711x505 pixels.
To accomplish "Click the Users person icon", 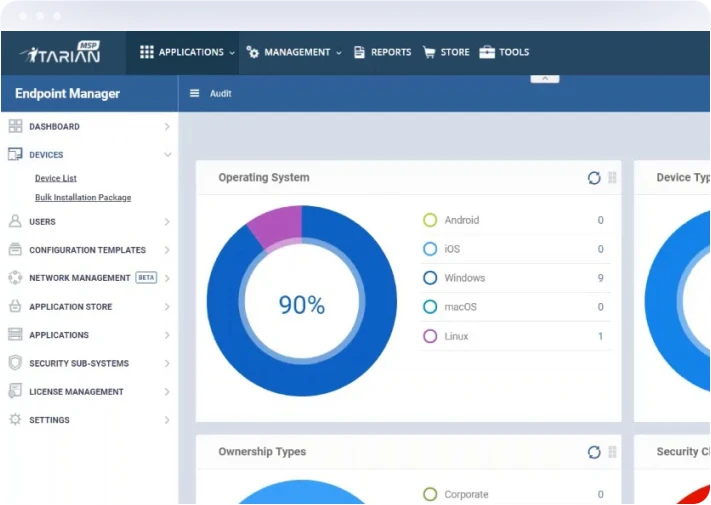I will click(15, 221).
